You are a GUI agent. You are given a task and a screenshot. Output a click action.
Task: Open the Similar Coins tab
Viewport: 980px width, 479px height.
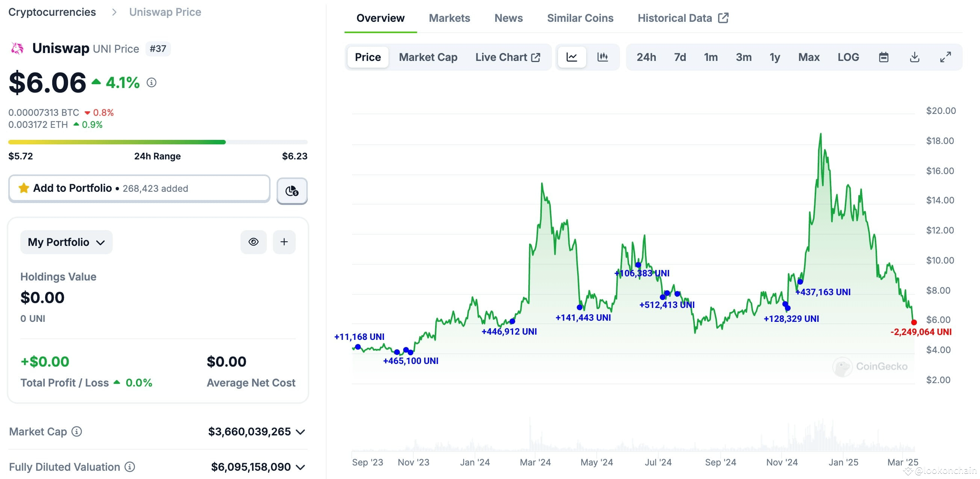coord(580,18)
